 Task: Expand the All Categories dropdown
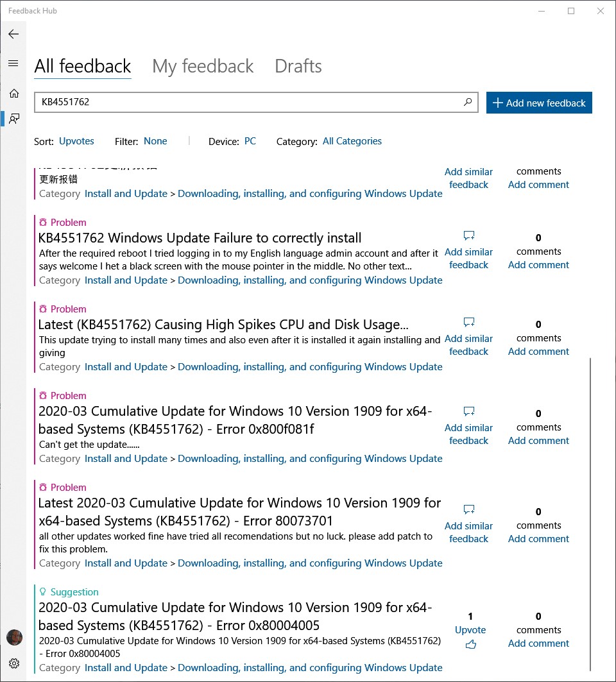click(x=352, y=141)
